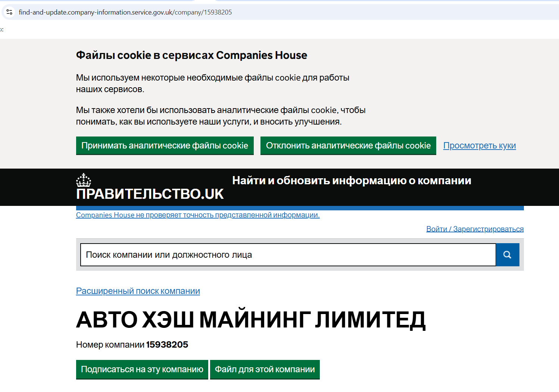Focus the company or officer search field
Screen dimensions: 559x392
click(288, 255)
